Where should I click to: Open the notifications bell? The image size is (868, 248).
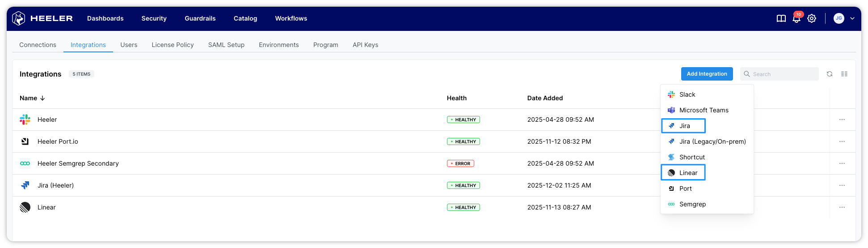796,19
